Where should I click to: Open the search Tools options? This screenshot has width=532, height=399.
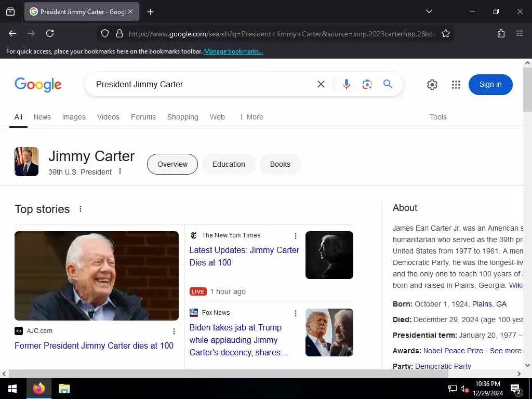438,117
